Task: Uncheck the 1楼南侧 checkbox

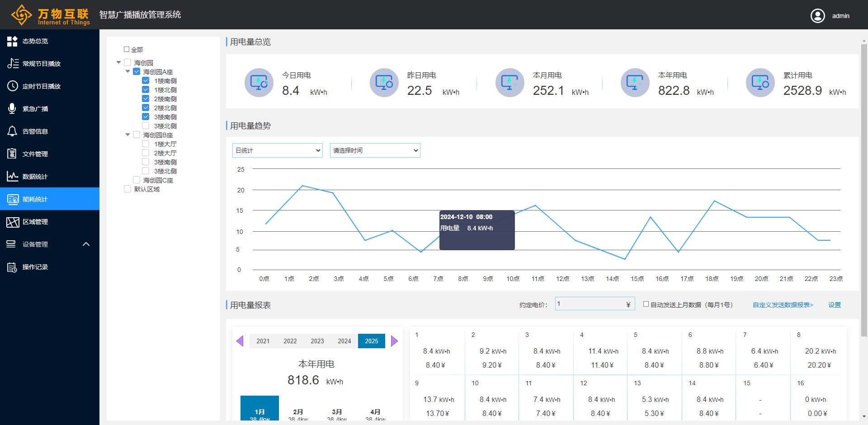Action: (146, 80)
